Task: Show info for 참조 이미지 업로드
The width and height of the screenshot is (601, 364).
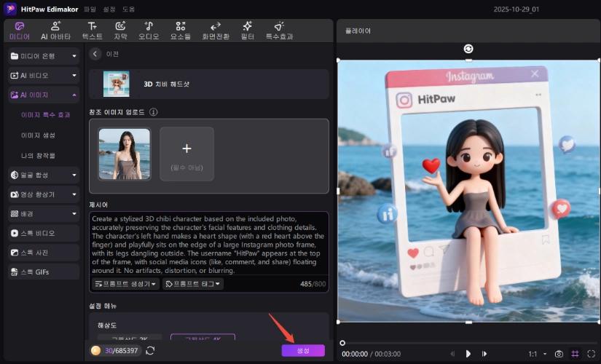Action: pyautogui.click(x=153, y=112)
